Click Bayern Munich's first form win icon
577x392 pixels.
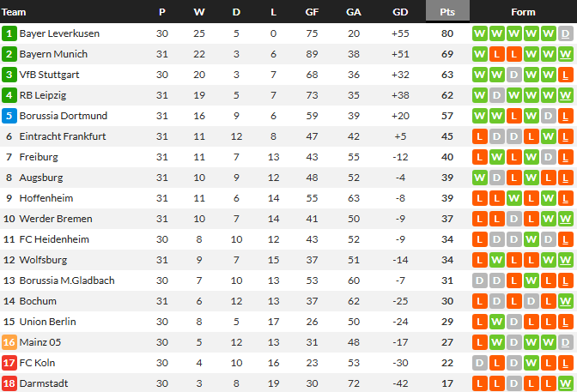click(479, 54)
